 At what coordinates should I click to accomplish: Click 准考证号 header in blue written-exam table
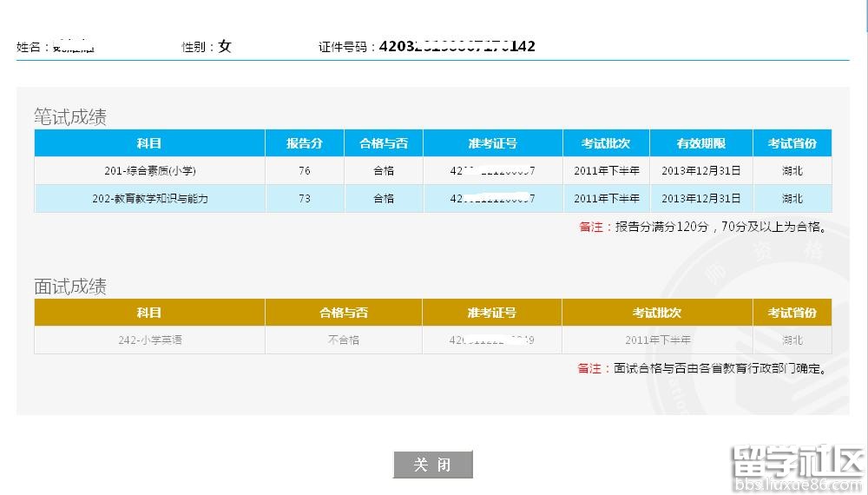pos(492,143)
